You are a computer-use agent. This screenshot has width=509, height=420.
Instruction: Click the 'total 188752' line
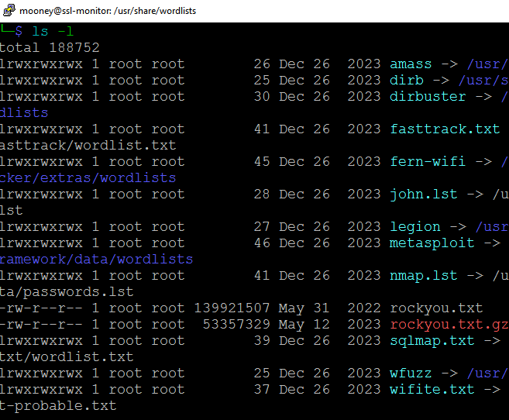tap(50, 48)
